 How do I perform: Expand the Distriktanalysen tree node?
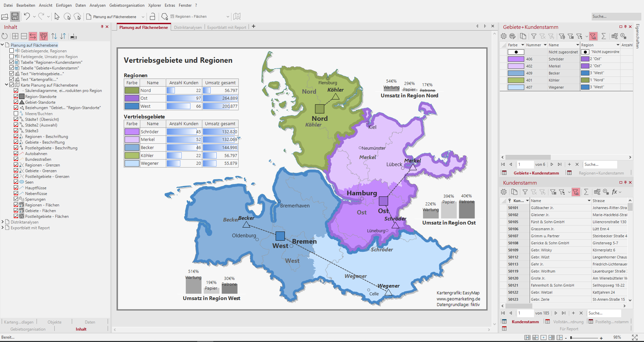click(x=3, y=222)
